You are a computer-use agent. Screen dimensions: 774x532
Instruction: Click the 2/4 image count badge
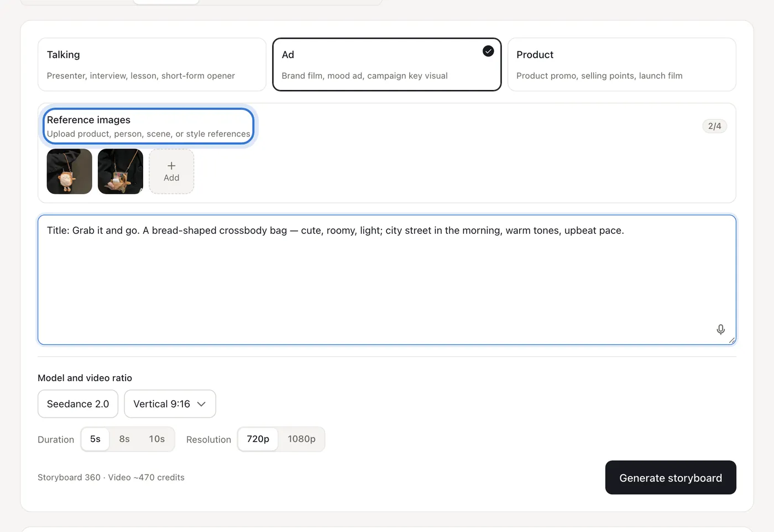point(714,126)
